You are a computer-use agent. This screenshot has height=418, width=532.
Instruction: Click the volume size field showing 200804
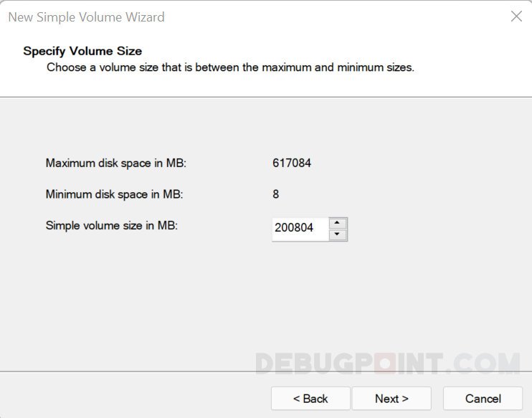click(299, 229)
